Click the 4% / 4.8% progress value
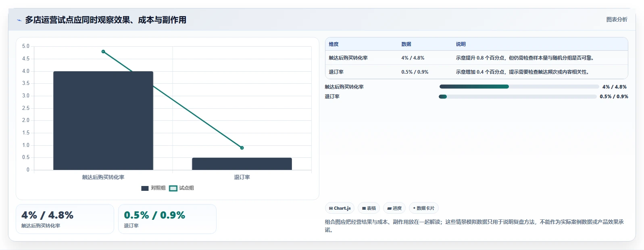The image size is (644, 250). 615,87
